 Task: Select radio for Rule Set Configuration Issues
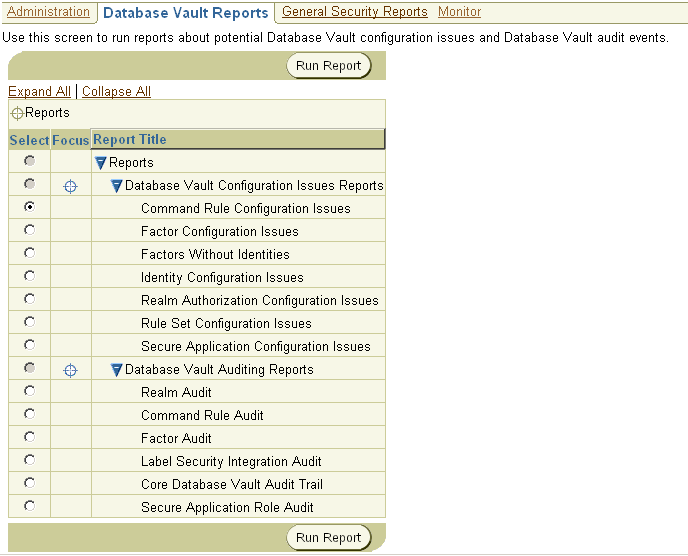[29, 322]
